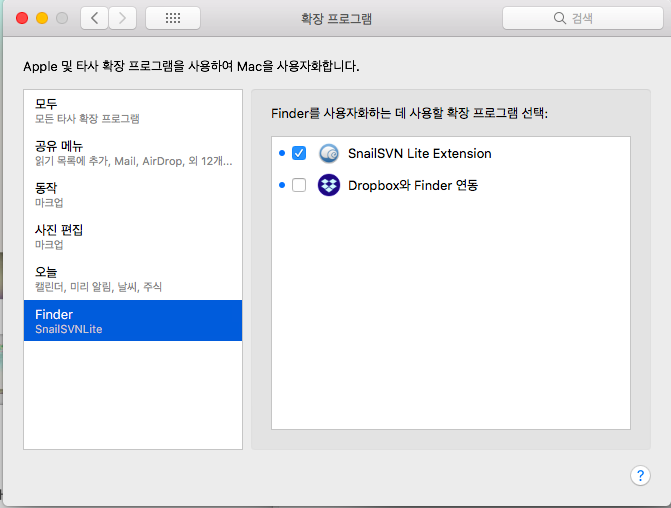Screen dimensions: 671x508
Task: Select the 모두 category in sidebar
Action: (133, 110)
